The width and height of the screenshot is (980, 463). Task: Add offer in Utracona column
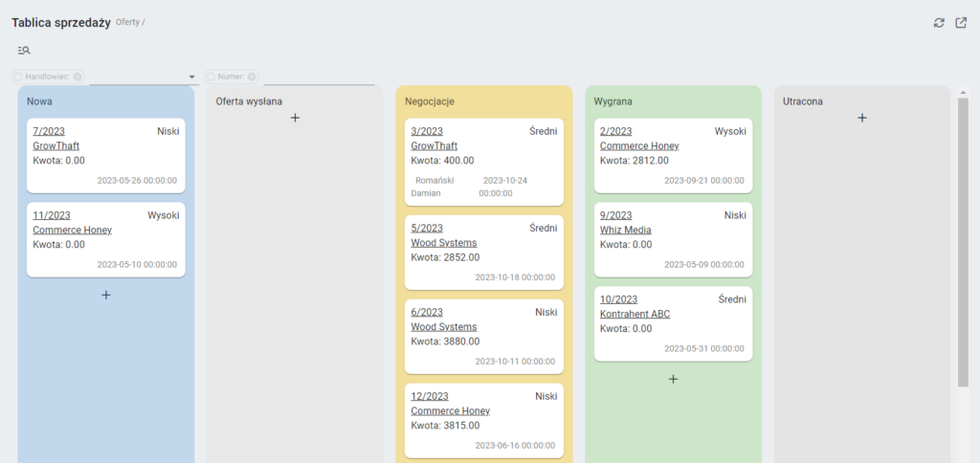point(862,118)
